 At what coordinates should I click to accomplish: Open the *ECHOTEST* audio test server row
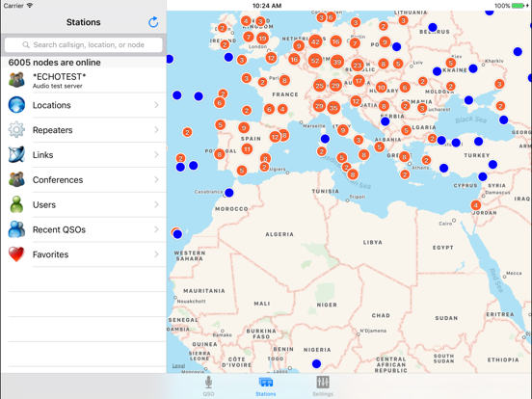84,80
